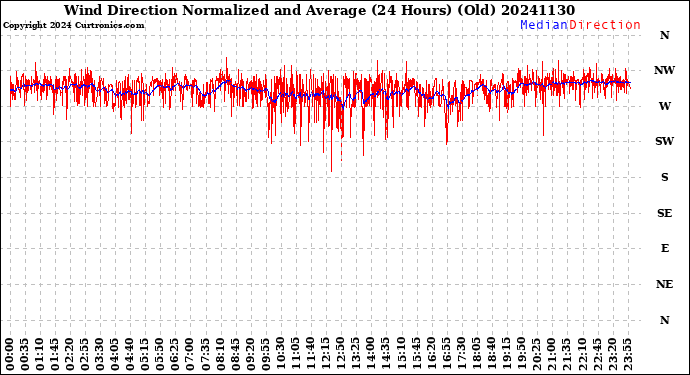Click the 07:00 time label
The width and height of the screenshot is (690, 375).
pos(190,354)
